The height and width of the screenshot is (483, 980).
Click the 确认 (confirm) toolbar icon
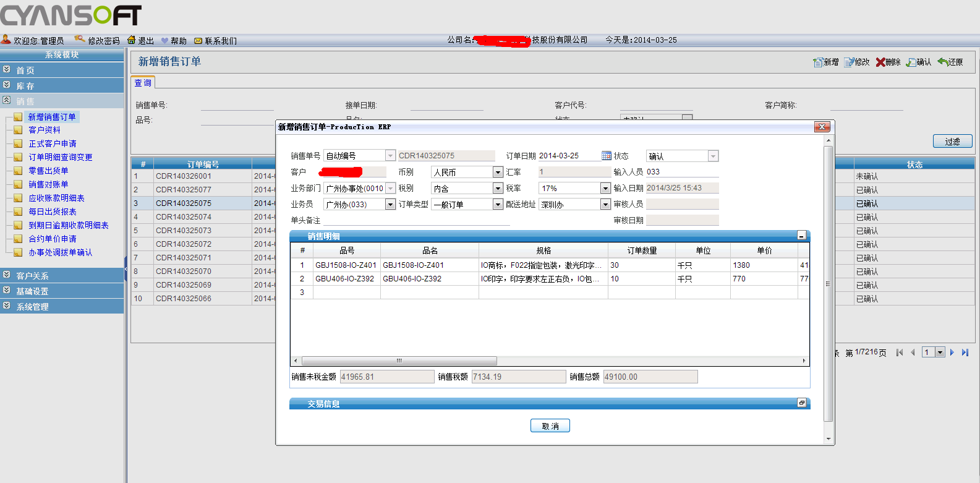911,62
